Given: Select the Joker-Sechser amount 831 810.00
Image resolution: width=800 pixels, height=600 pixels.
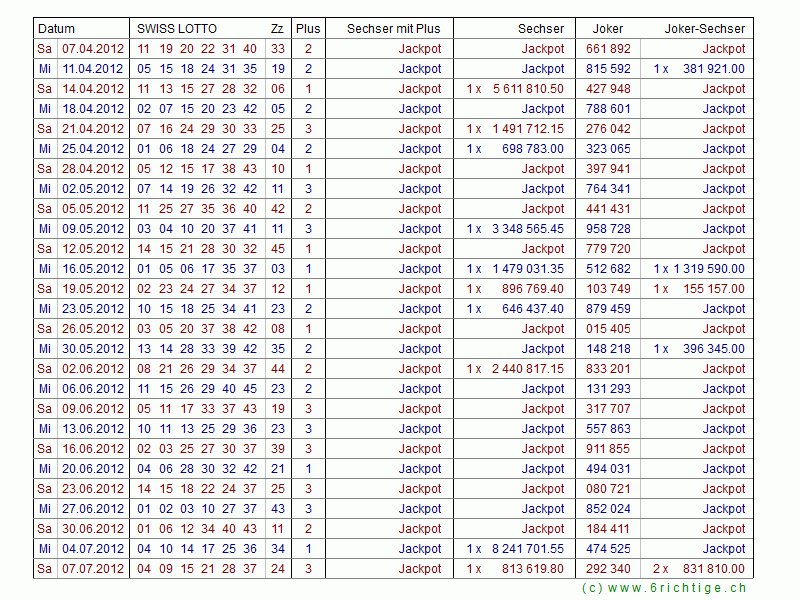Looking at the screenshot, I should pyautogui.click(x=713, y=569).
